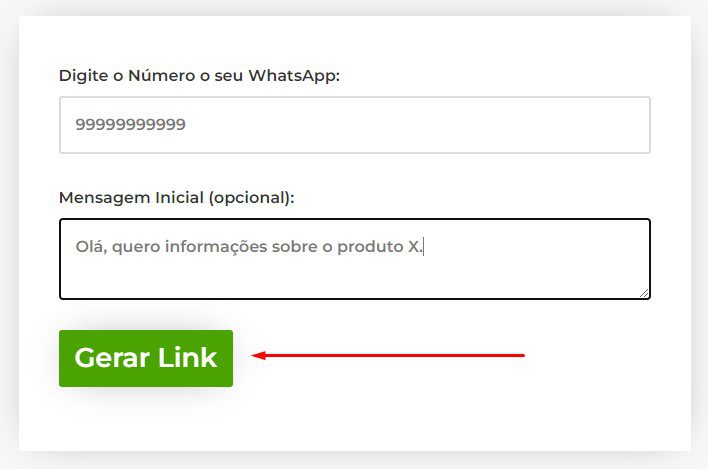708x469 pixels.
Task: Place cursor after 'produto X.' in message
Action: [x=423, y=247]
